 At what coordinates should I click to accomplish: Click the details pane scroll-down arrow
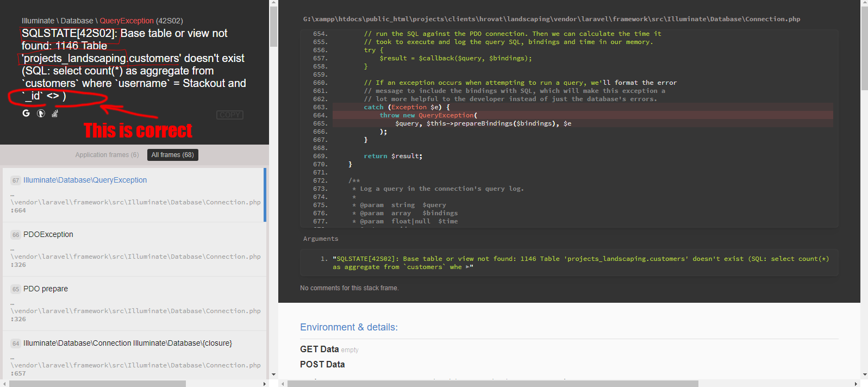click(x=864, y=374)
